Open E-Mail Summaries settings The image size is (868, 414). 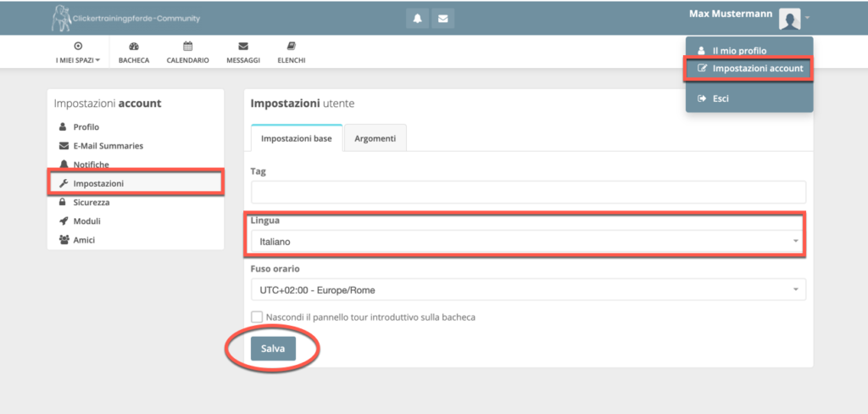136,146
